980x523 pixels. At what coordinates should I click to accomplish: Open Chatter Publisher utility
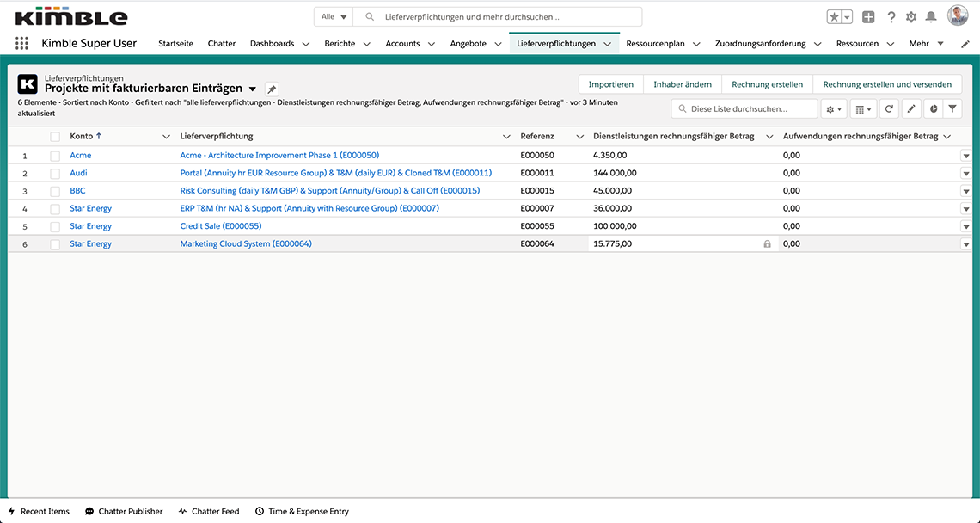[124, 511]
